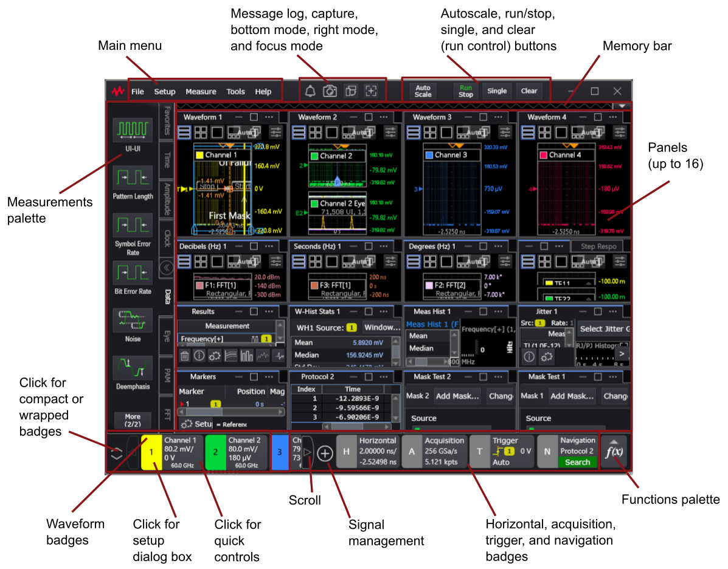This screenshot has width=728, height=569.
Task: Toggle focus mode icon in top toolbar
Action: tap(371, 91)
